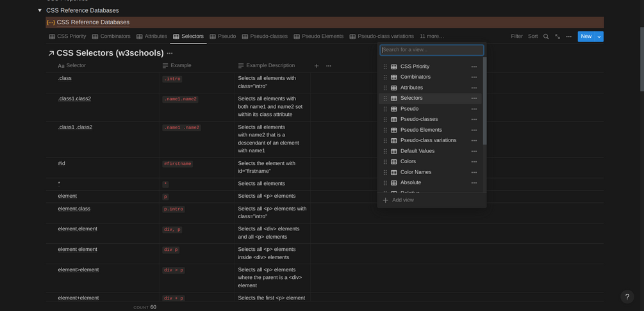Open three-dots options for Pseudo Elements view
Image resolution: width=644 pixels, height=311 pixels.
tap(474, 130)
